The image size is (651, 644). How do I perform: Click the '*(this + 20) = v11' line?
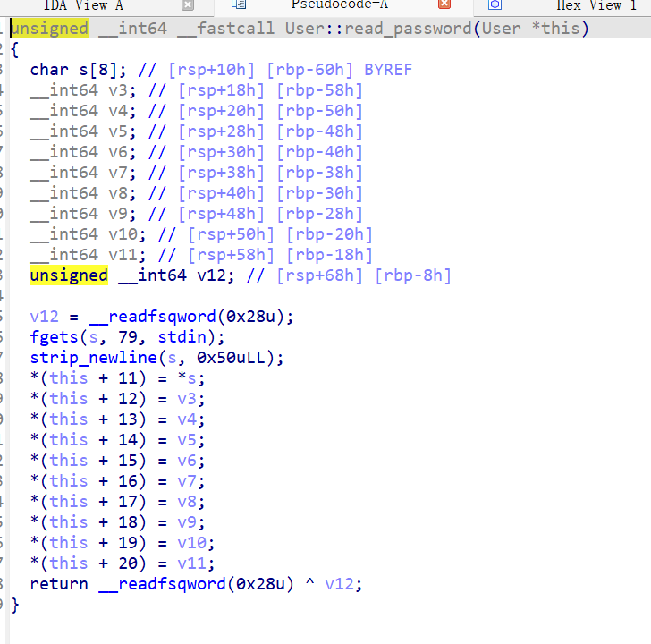coord(123,563)
